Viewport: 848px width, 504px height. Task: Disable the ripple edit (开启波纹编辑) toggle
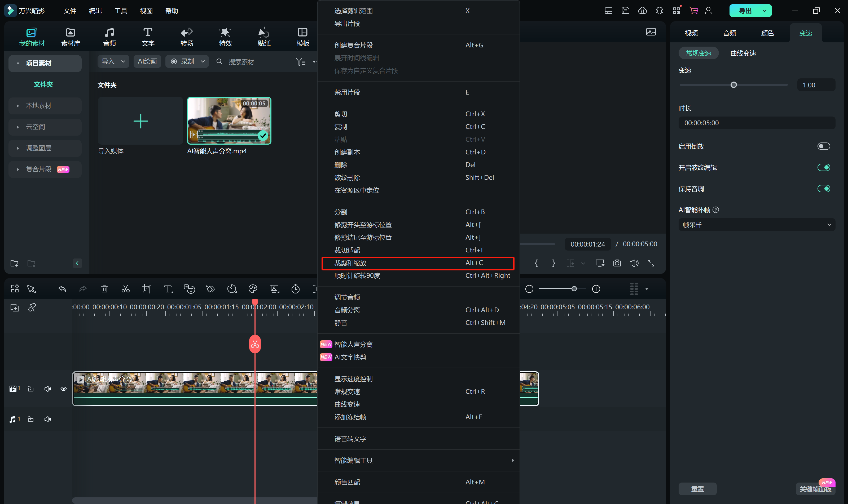pos(823,167)
